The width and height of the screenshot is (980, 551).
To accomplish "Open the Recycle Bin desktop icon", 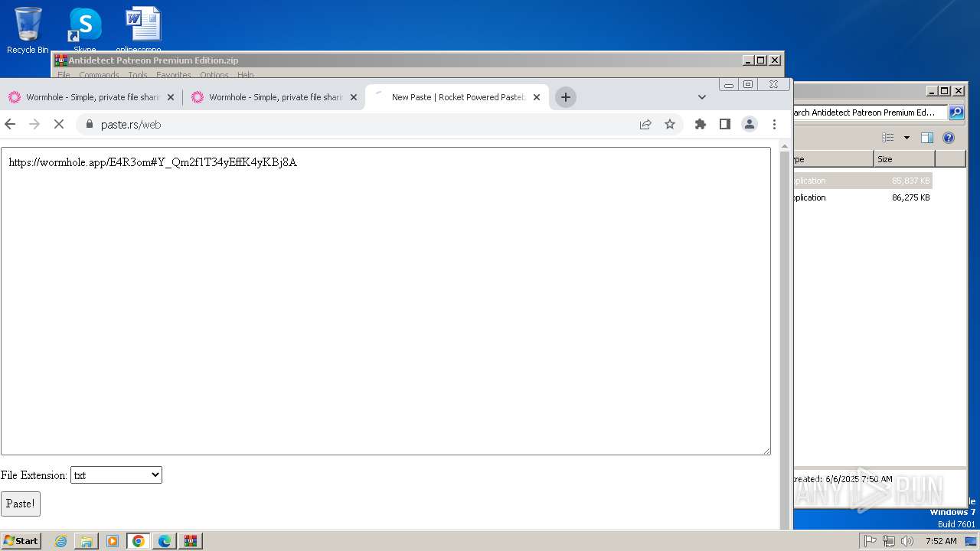I will [x=28, y=31].
